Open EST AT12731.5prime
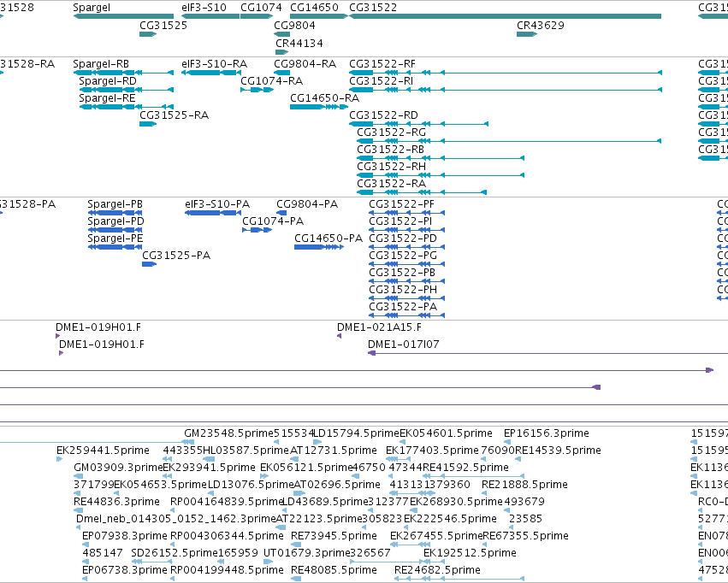 (333, 450)
